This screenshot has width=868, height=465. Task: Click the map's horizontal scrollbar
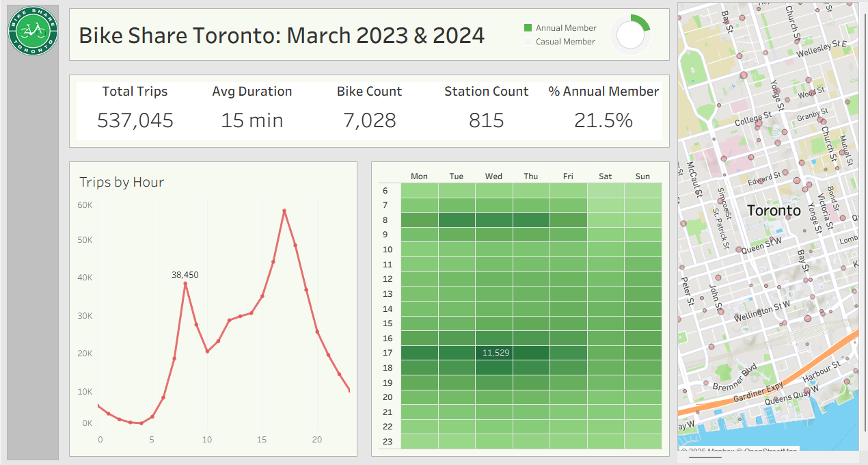[704, 457]
